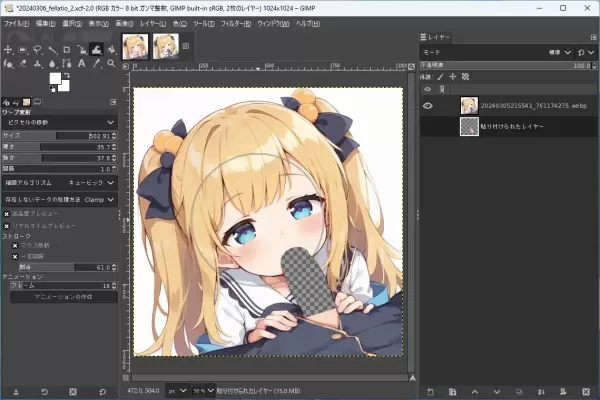Toggle lock alpha channel checkerboard icon
The width and height of the screenshot is (600, 400).
point(465,77)
